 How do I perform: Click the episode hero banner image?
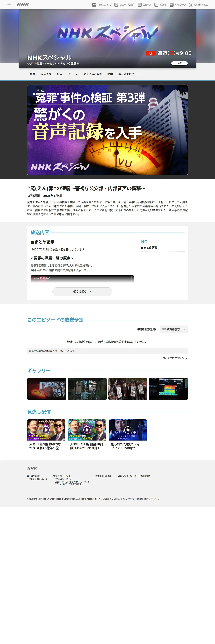(x=107, y=130)
